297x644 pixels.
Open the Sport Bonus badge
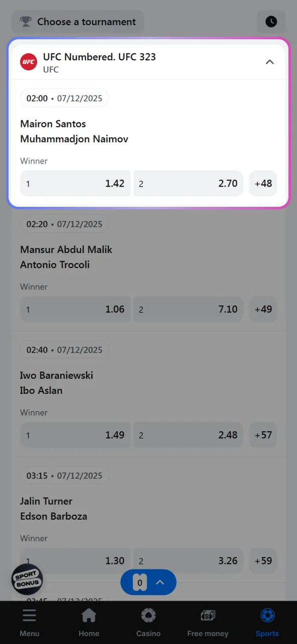(27, 579)
